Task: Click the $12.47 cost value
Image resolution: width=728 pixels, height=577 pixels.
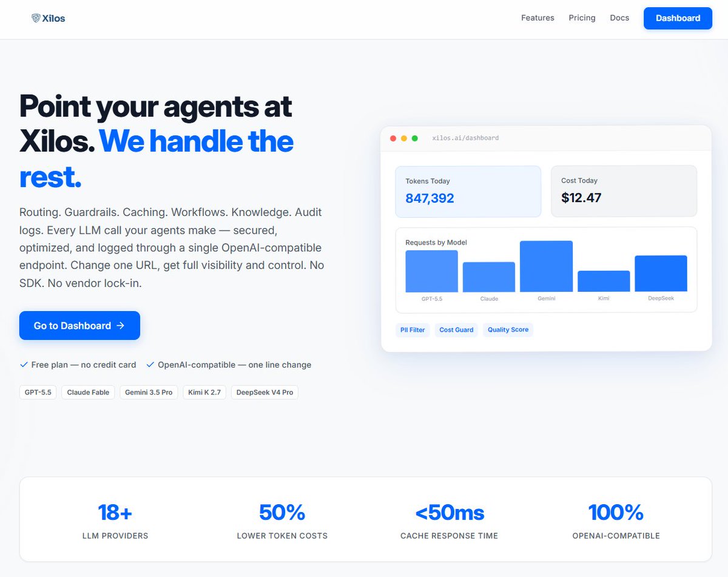Action: 581,197
